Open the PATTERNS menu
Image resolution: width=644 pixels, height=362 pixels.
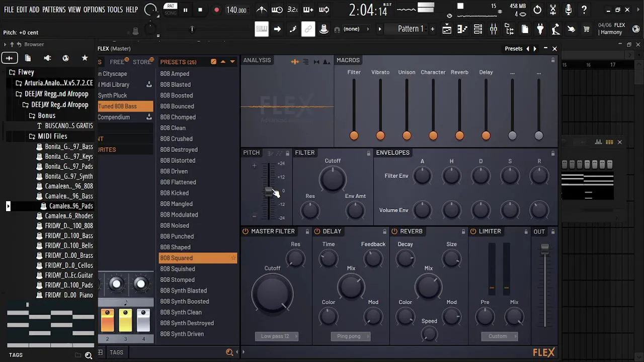53,10
